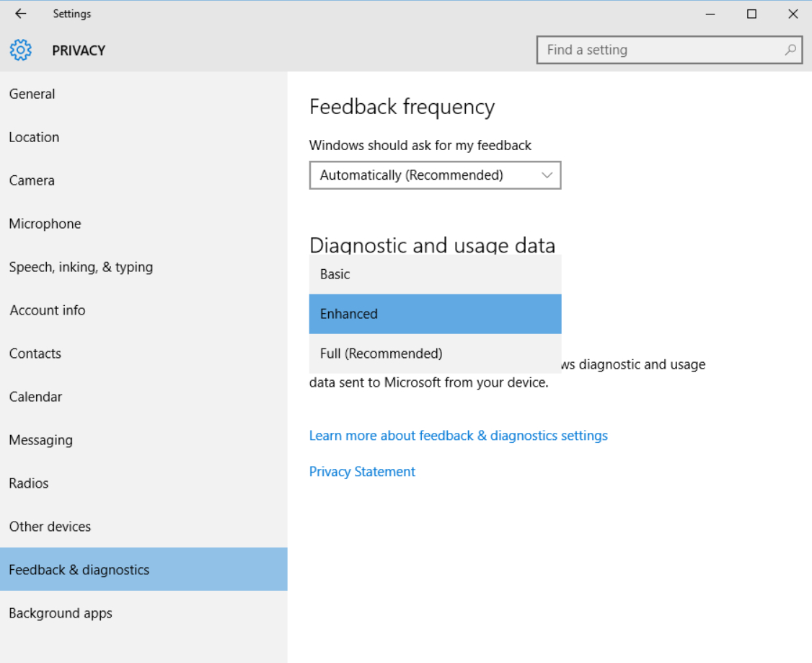
Task: Choose Full (Recommended) from the list
Action: tap(435, 354)
